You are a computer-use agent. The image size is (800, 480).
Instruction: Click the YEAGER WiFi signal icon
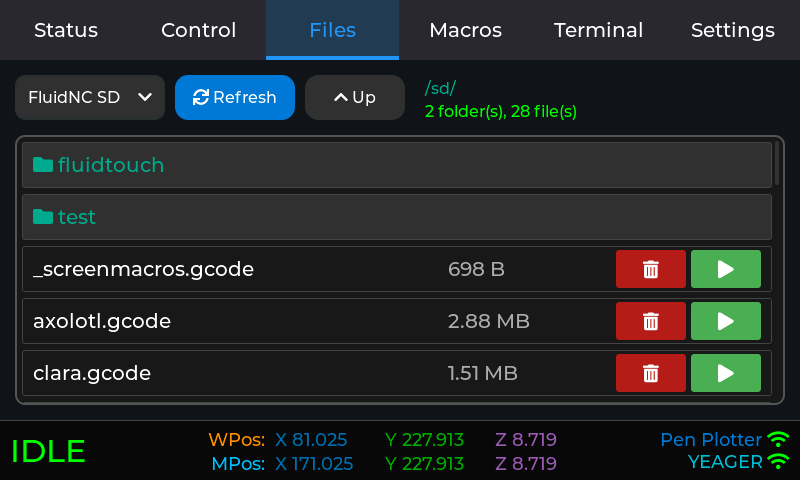tap(778, 462)
